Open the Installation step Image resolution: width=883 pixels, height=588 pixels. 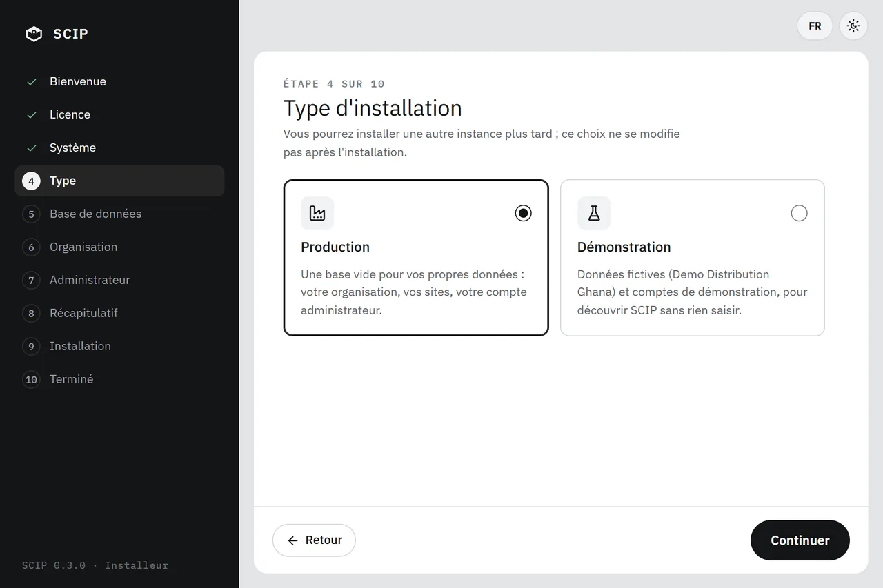pyautogui.click(x=119, y=346)
